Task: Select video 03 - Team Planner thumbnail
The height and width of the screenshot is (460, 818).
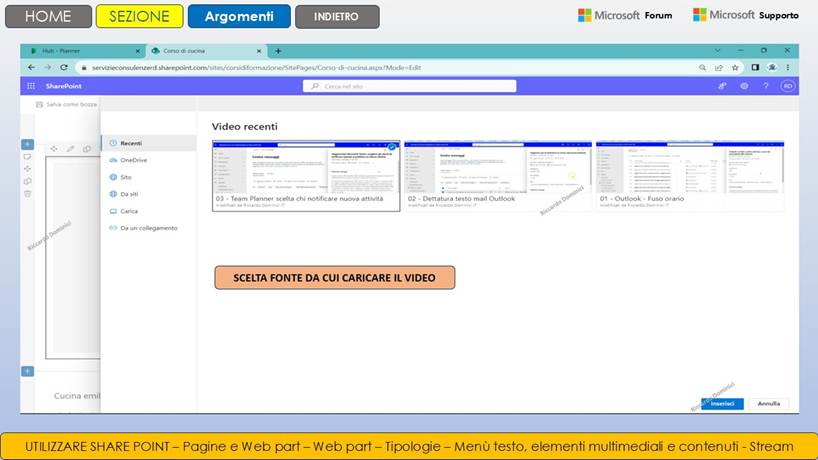Action: coord(306,176)
